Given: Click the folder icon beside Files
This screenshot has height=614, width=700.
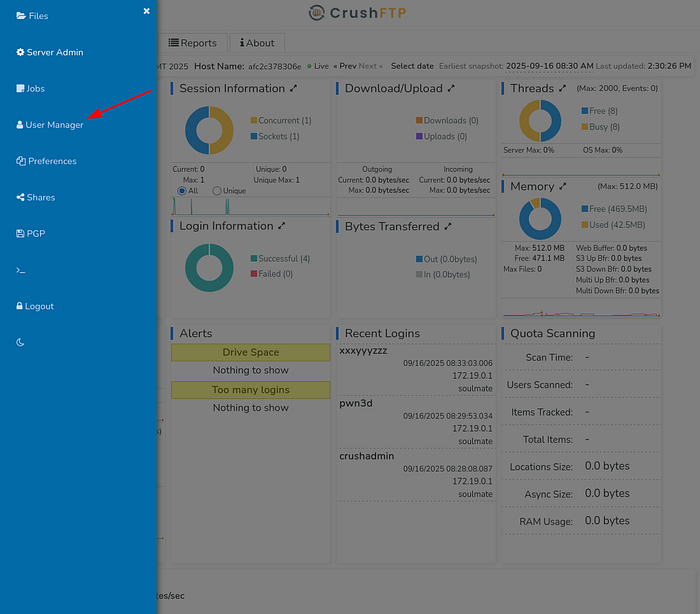Looking at the screenshot, I should pos(21,16).
